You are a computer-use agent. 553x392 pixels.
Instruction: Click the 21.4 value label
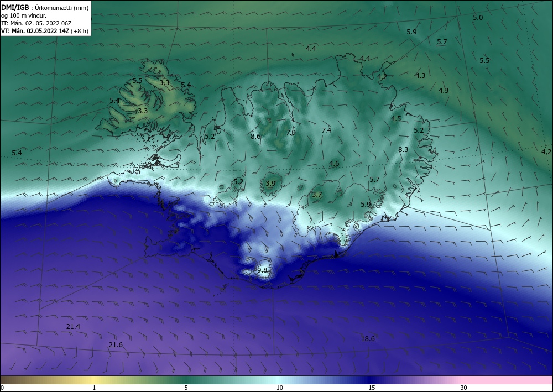pos(73,326)
